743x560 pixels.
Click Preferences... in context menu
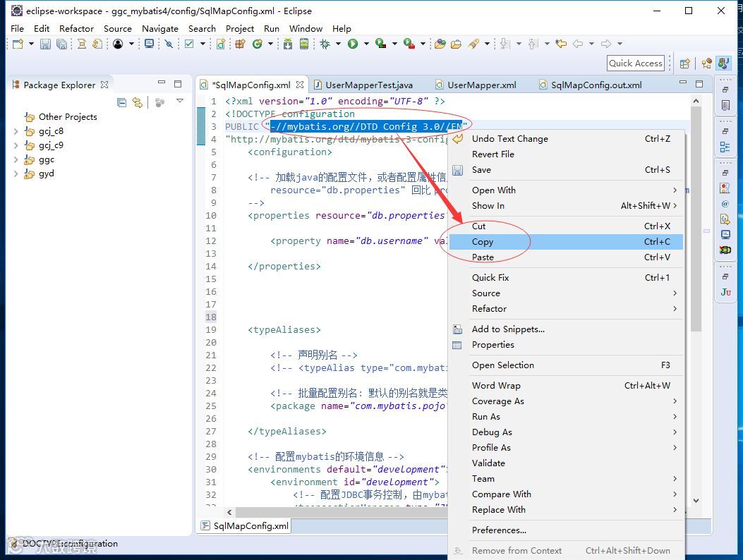(566, 530)
